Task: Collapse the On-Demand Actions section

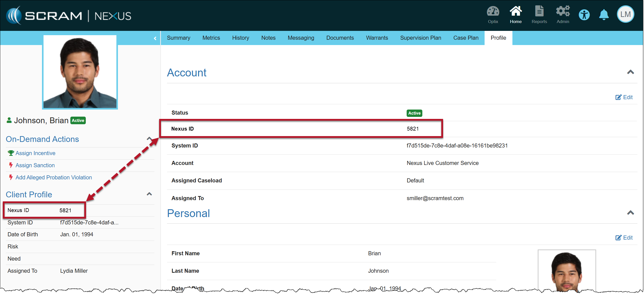Action: [149, 139]
